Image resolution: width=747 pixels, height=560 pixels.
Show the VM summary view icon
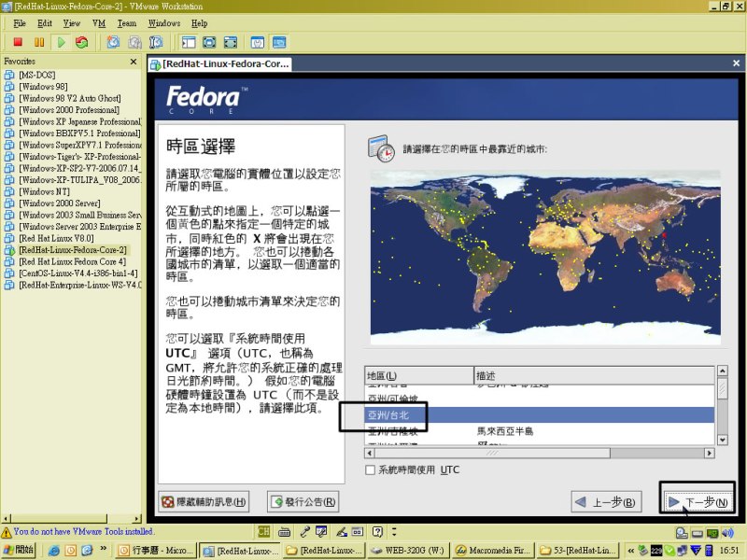[x=258, y=42]
